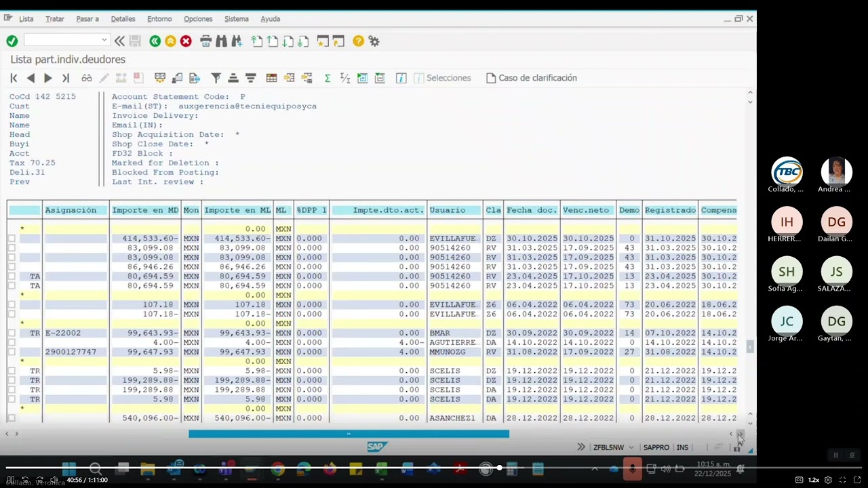868x488 pixels.
Task: Tick the checkbox for the 540,096.00- row
Action: [12, 418]
